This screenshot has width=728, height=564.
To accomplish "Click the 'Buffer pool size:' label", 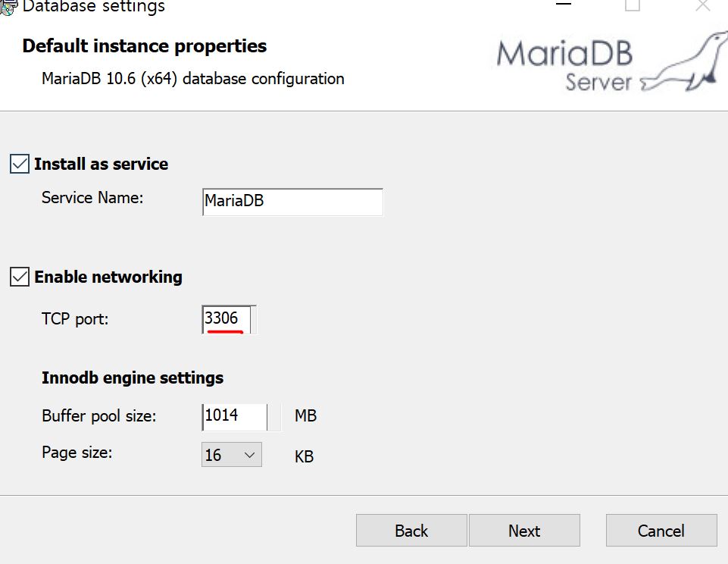I will pos(99,416).
